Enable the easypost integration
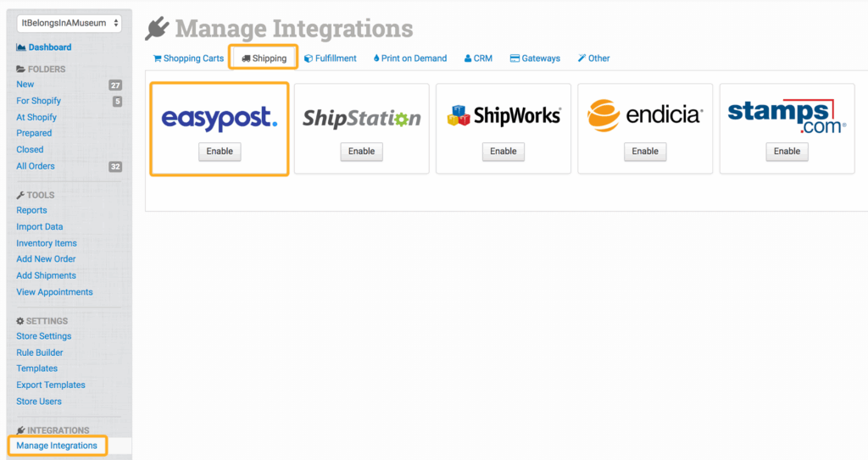The image size is (868, 460). click(220, 152)
